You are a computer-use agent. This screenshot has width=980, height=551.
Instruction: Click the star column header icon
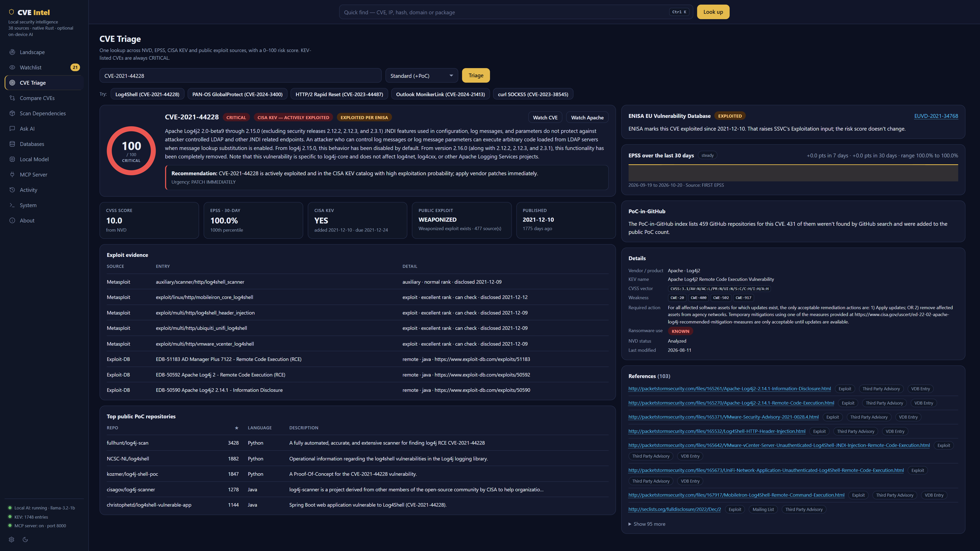point(237,428)
